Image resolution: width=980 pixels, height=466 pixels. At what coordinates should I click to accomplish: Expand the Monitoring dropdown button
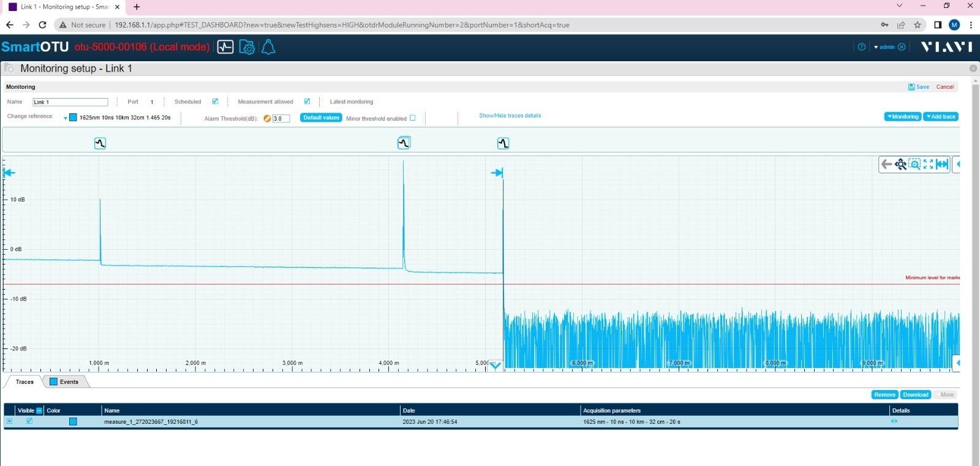click(x=903, y=116)
